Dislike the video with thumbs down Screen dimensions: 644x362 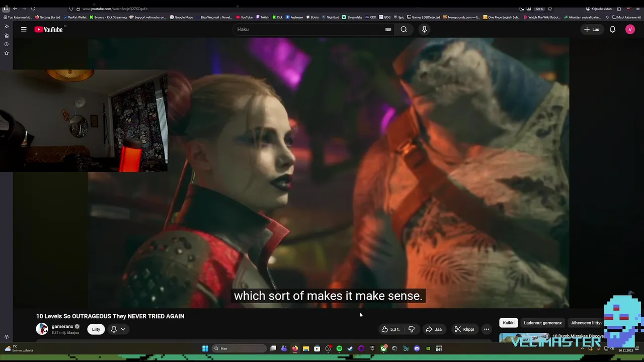point(411,329)
